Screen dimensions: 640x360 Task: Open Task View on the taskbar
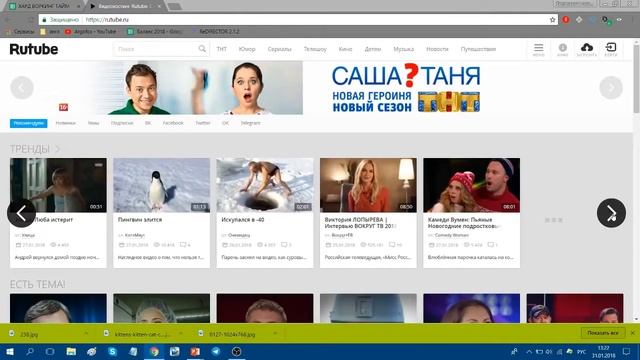click(x=50, y=352)
